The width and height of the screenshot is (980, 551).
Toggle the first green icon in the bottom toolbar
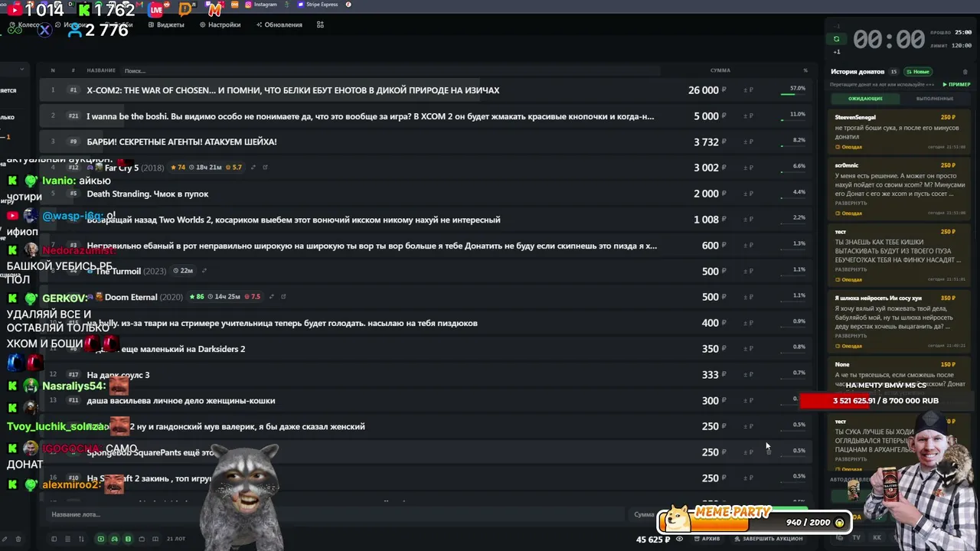(100, 539)
